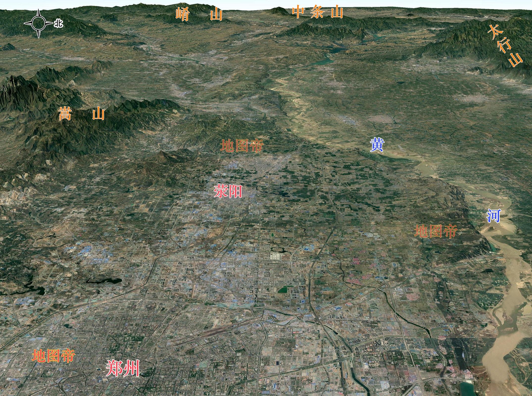Select the 荥阳 city label
The image size is (532, 396).
pos(228,191)
